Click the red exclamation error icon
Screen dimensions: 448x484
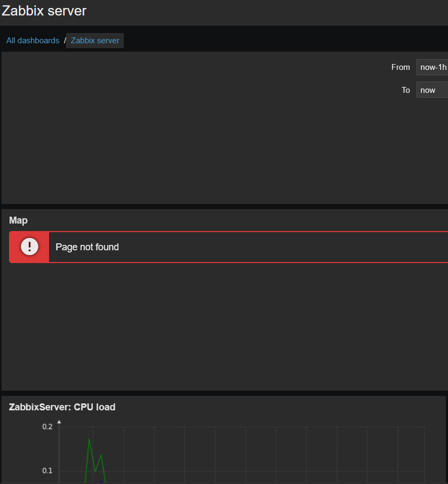tap(29, 247)
